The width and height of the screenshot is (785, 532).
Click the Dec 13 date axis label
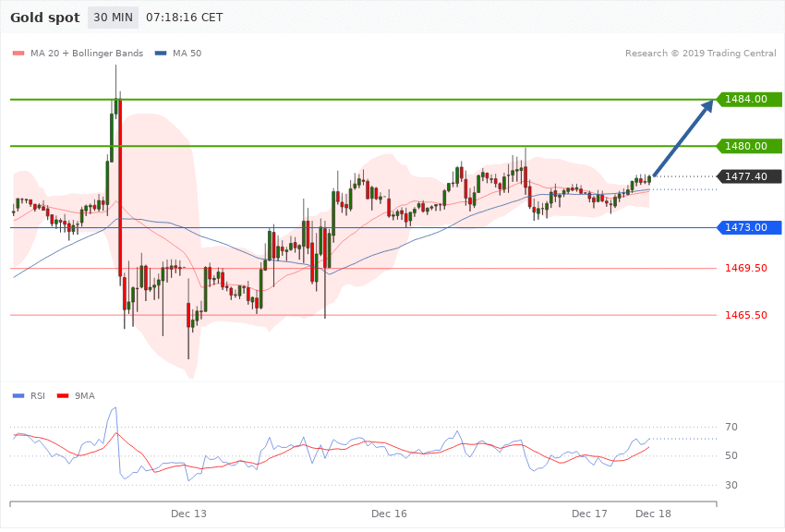188,514
